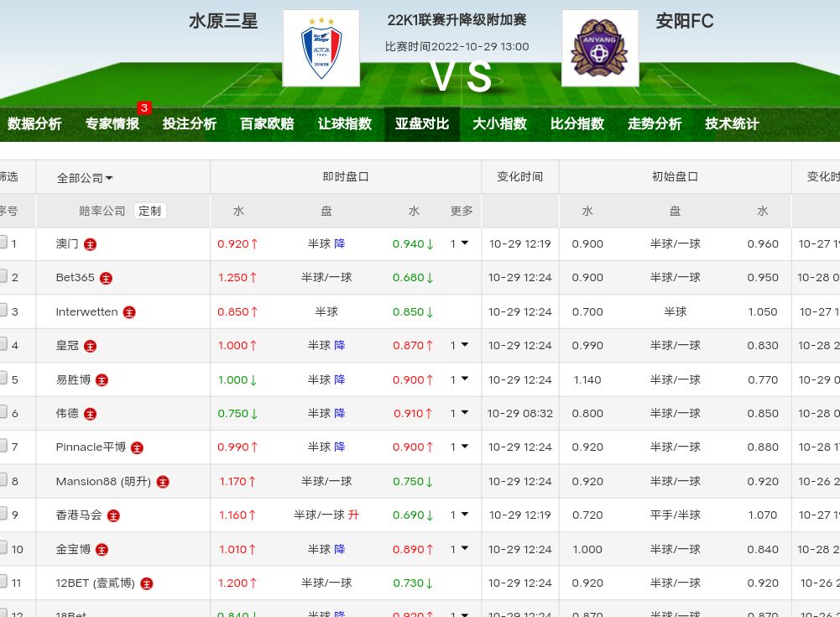Click the 主 badge next to Pinnacle平博

[x=138, y=447]
